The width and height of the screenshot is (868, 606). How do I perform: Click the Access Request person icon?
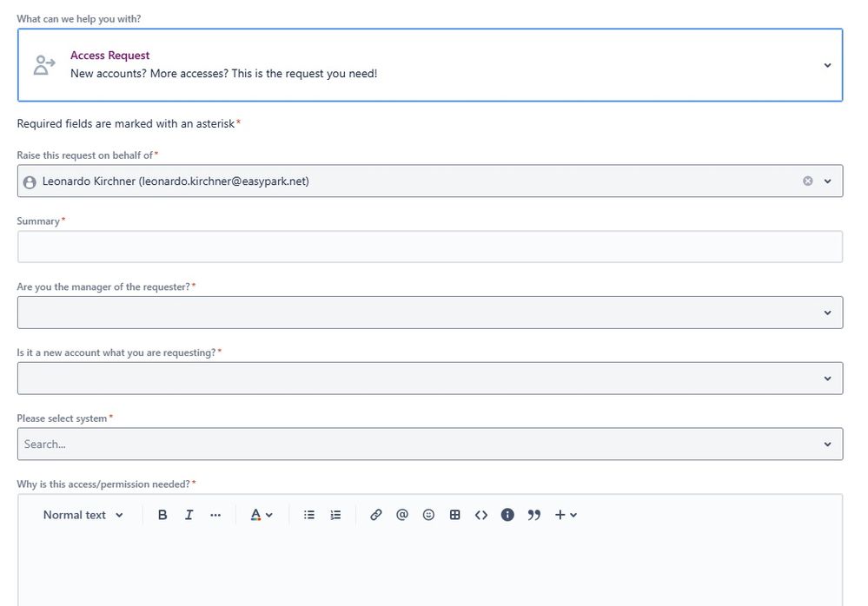44,65
